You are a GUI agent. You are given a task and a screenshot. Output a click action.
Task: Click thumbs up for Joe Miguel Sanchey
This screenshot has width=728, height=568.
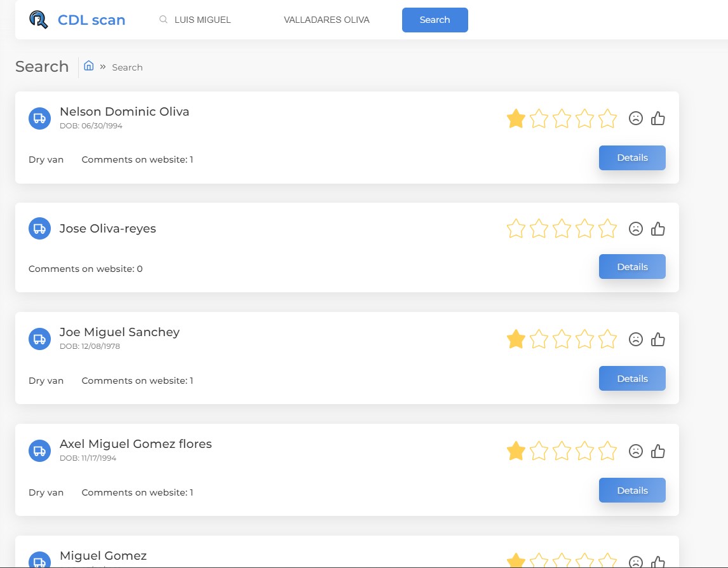(658, 339)
